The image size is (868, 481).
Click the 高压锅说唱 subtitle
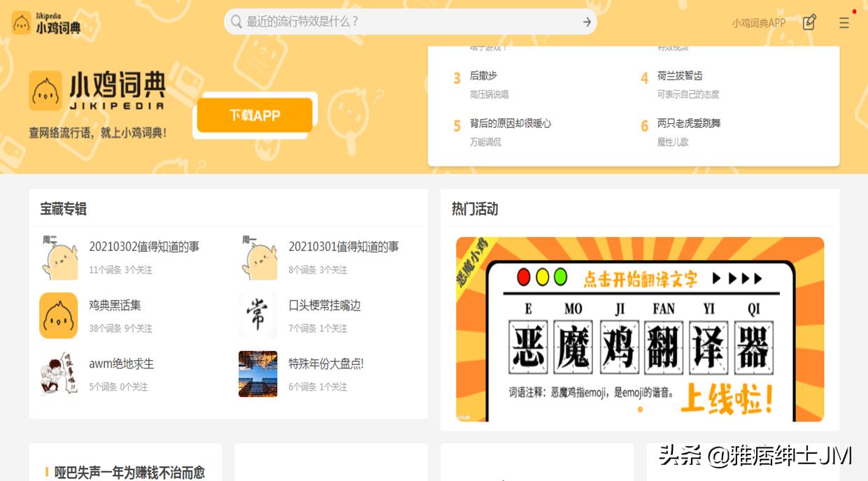coord(489,94)
